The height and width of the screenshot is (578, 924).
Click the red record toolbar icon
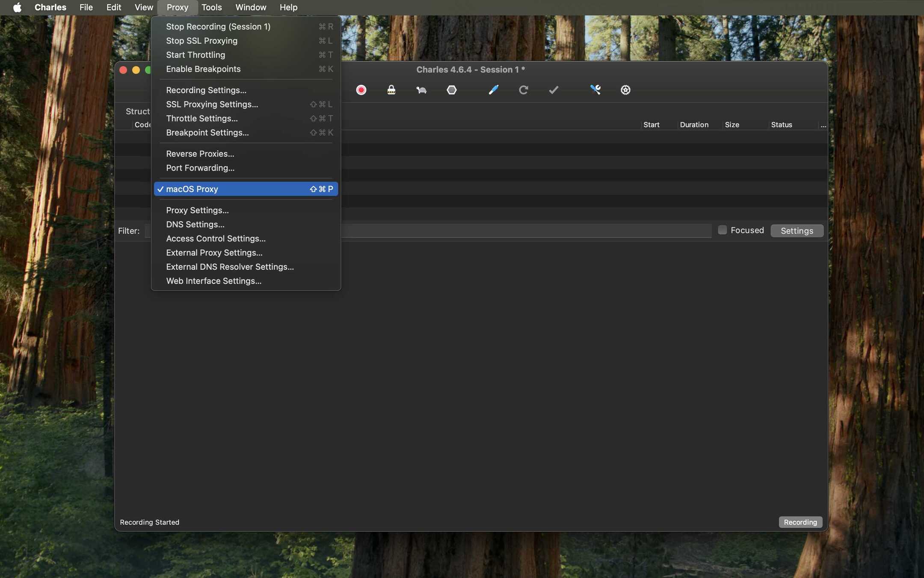[x=361, y=90]
